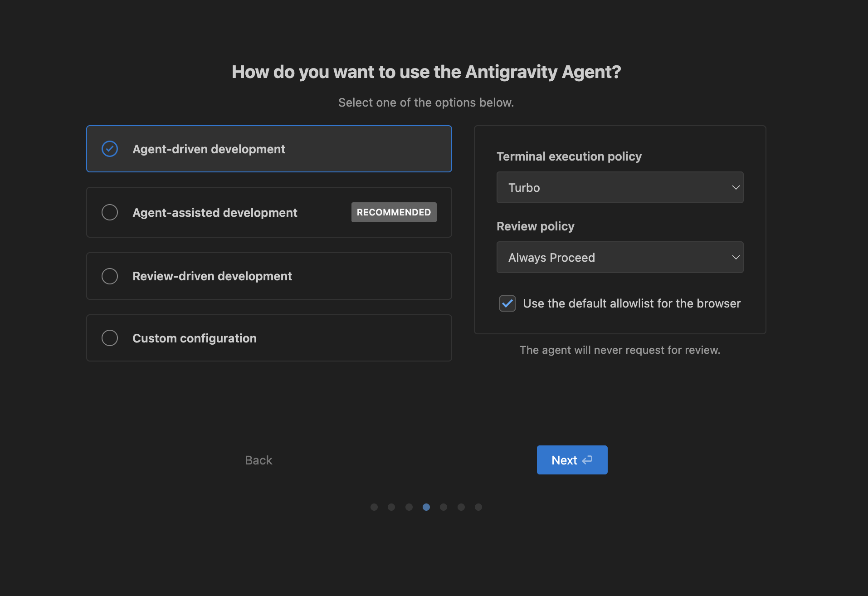This screenshot has height=596, width=868.
Task: Go back to the previous step
Action: pos(258,459)
